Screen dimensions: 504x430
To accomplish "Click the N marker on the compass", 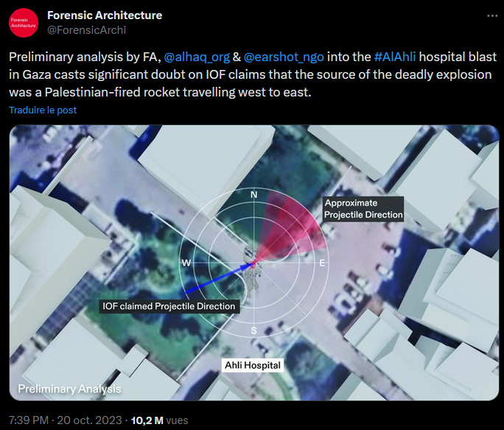I will [x=254, y=195].
